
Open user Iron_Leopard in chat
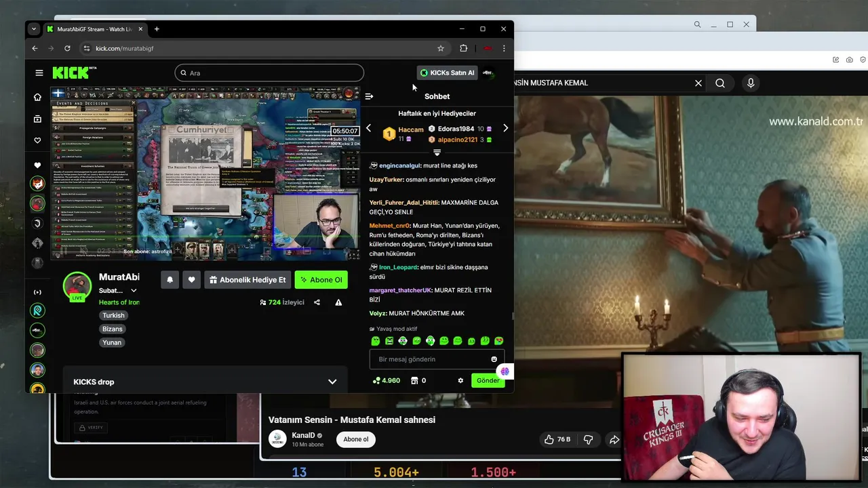click(398, 267)
